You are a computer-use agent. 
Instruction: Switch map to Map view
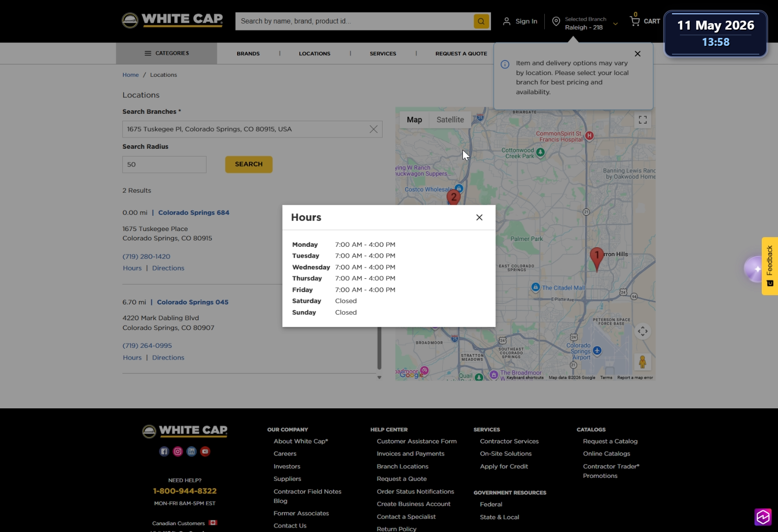pyautogui.click(x=414, y=120)
